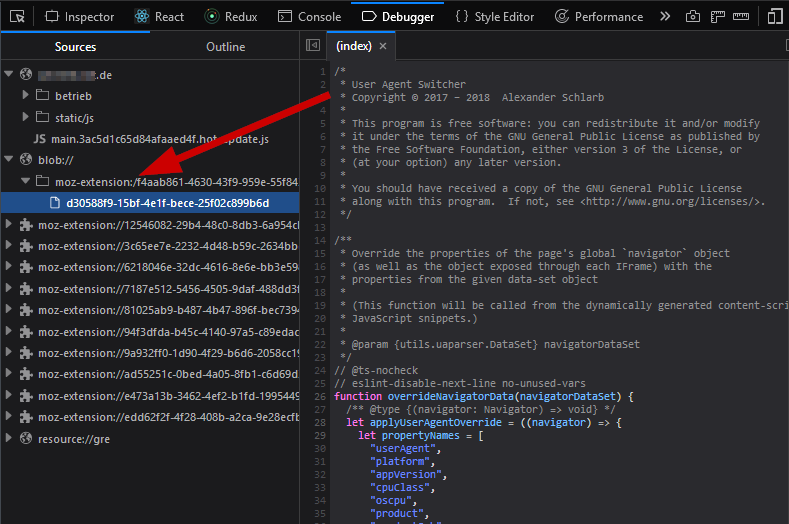Expand moz-extension://9a932ff0 node
The image size is (789, 524).
(x=9, y=352)
